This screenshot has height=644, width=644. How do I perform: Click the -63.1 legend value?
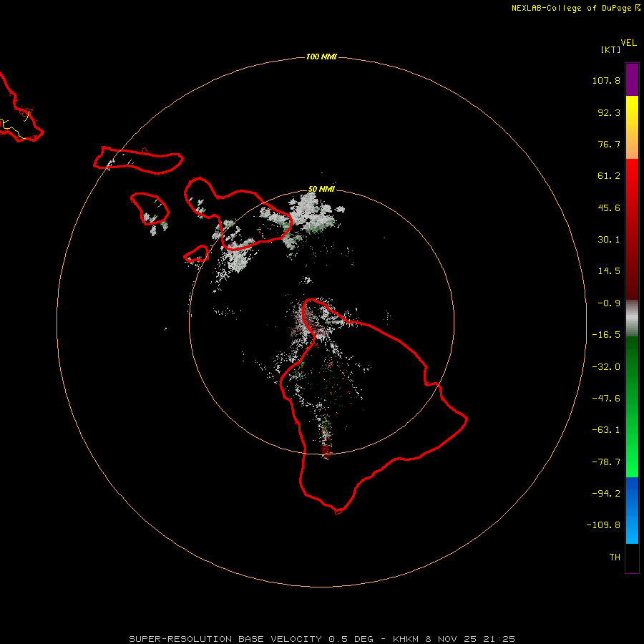pyautogui.click(x=606, y=430)
